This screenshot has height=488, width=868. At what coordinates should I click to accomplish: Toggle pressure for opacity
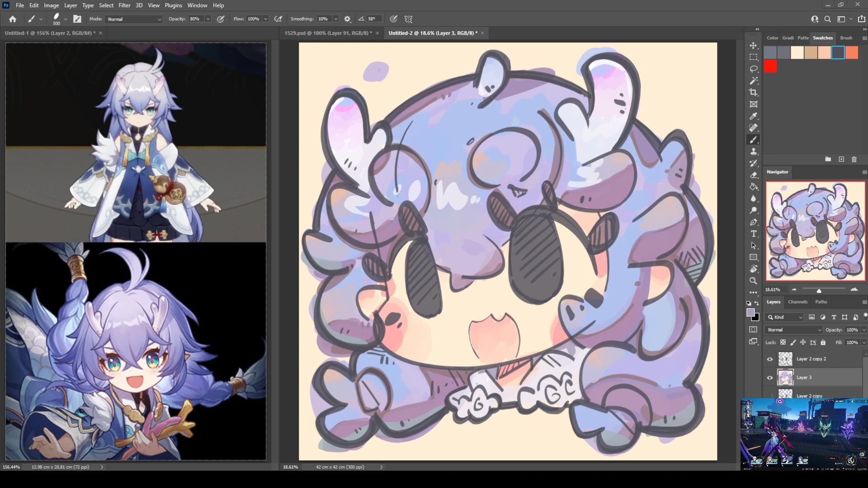click(x=221, y=19)
